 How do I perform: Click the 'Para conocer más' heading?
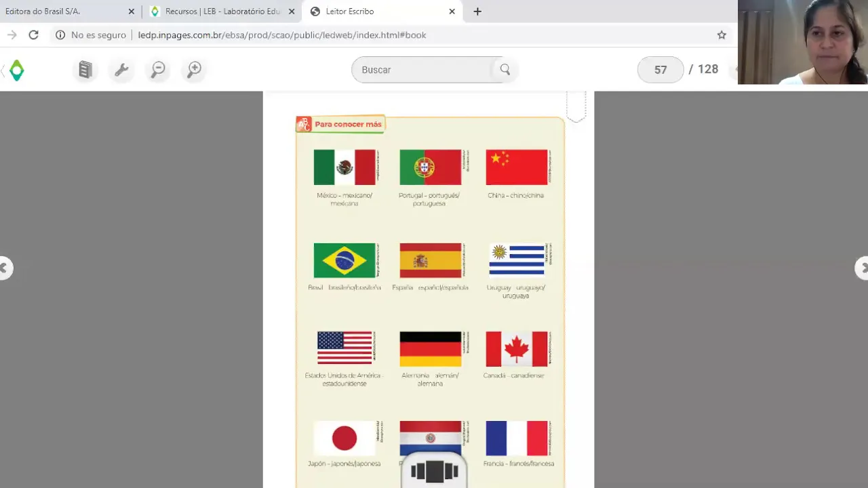tap(348, 124)
